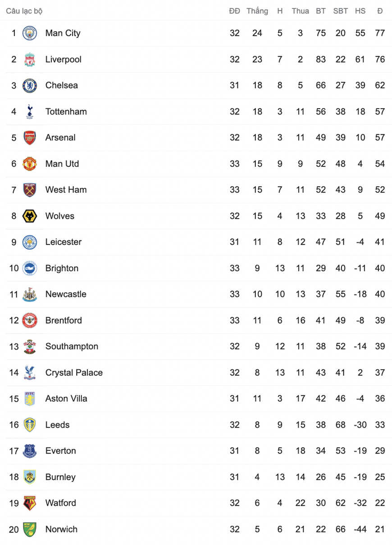Open the Leicester team link
The width and height of the screenshot is (392, 545).
[x=64, y=242]
